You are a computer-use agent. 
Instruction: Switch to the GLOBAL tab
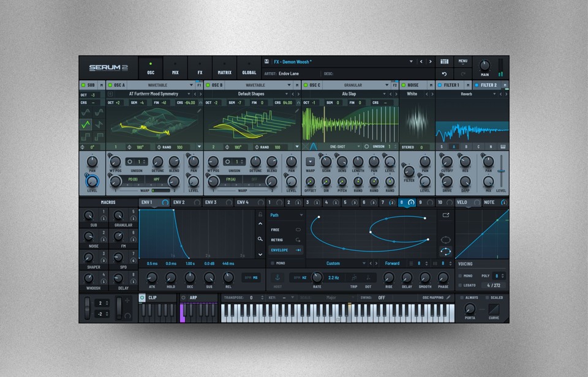[249, 68]
